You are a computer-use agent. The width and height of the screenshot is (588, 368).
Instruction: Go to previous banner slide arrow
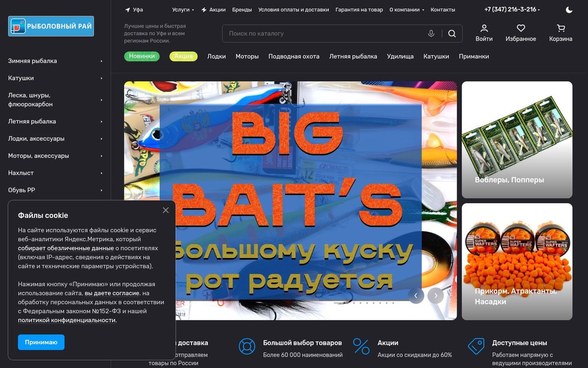click(416, 295)
